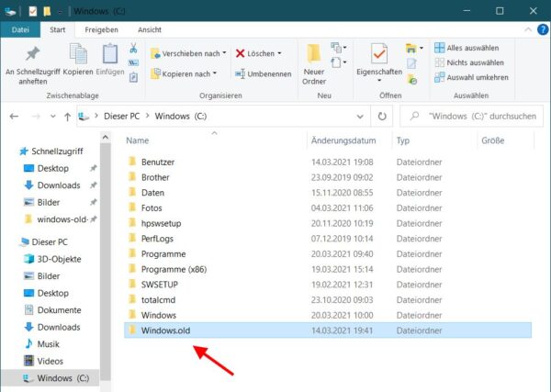This screenshot has height=392, width=551.
Task: Click the sidebar scroll up arrow
Action: tap(106, 138)
